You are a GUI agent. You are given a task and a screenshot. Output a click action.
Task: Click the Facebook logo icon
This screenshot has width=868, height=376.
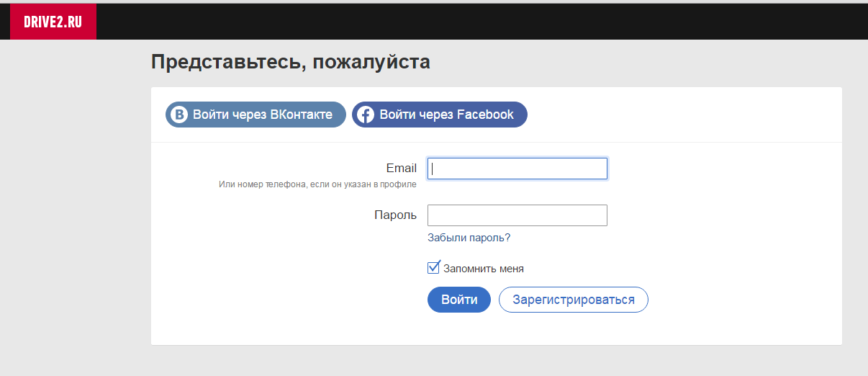366,115
